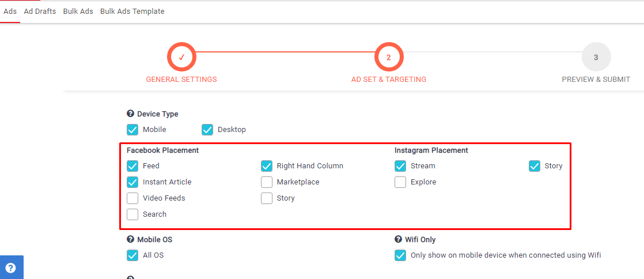
Task: Switch to the Ad Drafts tab
Action: tap(40, 12)
